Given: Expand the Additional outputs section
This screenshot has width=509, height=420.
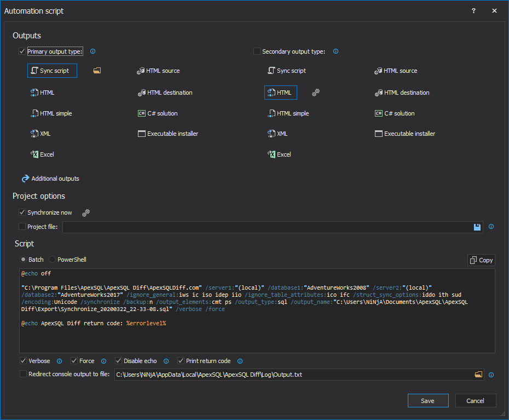Looking at the screenshot, I should click(50, 179).
